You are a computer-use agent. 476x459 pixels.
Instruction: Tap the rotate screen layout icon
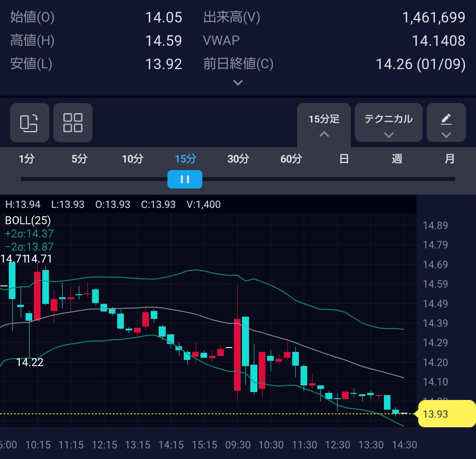point(29,122)
